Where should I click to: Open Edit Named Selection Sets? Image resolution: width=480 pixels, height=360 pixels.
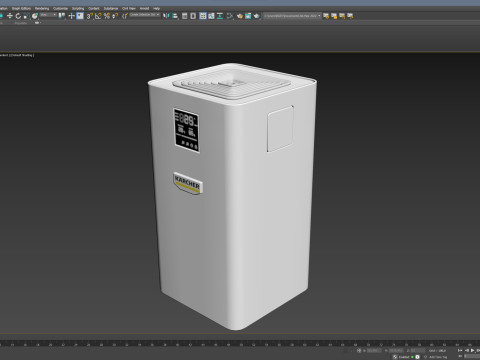tap(125, 16)
